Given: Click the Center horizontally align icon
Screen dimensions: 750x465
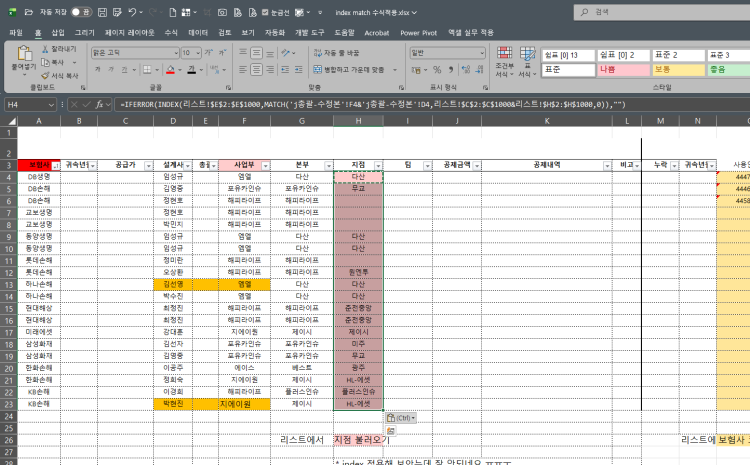Looking at the screenshot, I should pos(256,70).
